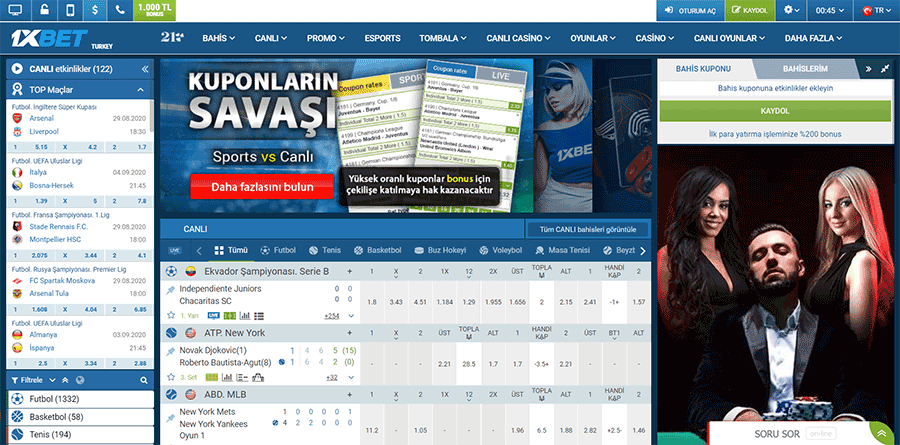Open the CANLI menu in navigation

pos(271,38)
